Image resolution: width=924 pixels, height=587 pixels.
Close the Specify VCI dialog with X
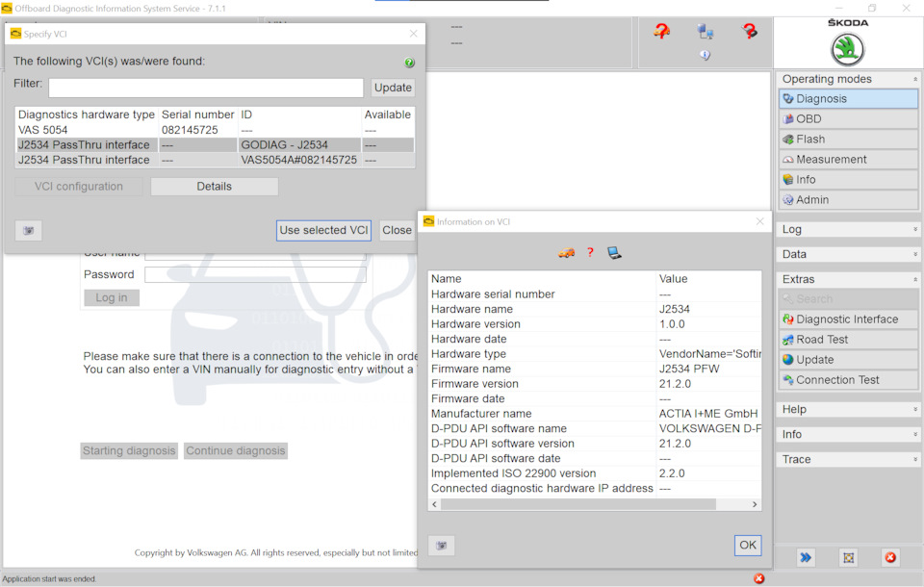[413, 34]
